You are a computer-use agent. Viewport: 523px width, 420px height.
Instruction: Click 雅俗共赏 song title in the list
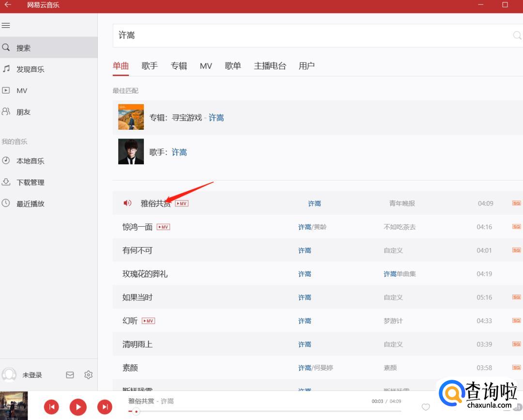pyautogui.click(x=156, y=203)
